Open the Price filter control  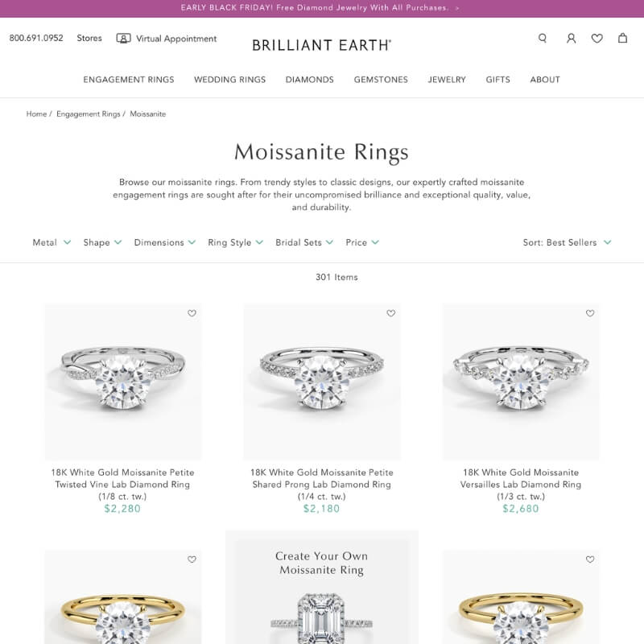tap(361, 242)
